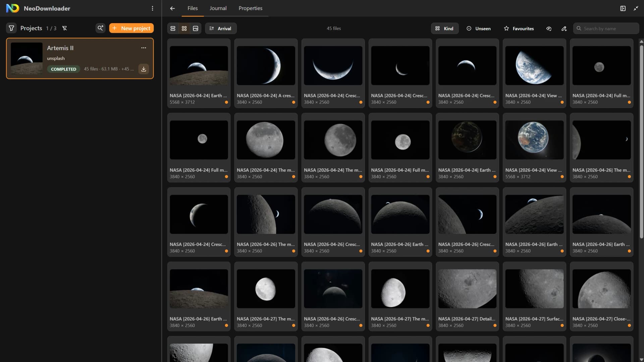Toggle the eye visibility icon in toolbar
Image resolution: width=644 pixels, height=362 pixels.
549,29
